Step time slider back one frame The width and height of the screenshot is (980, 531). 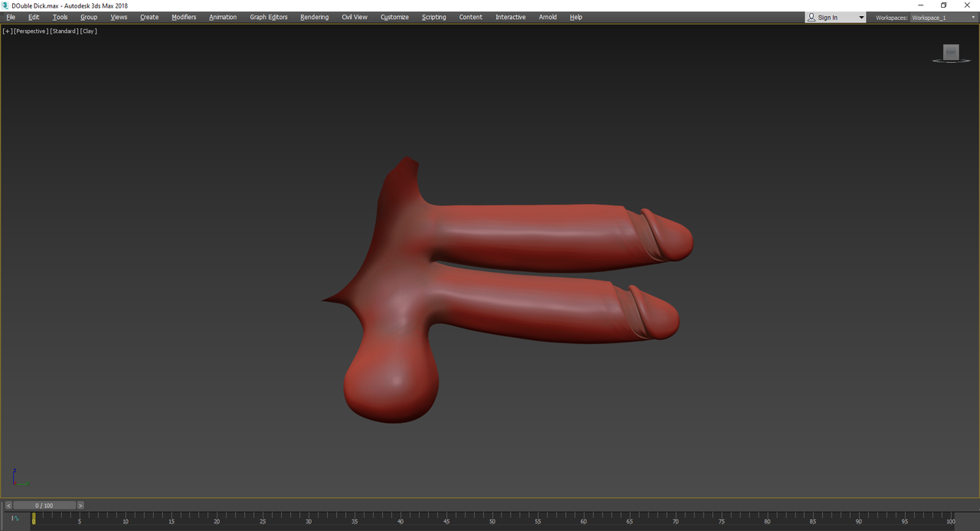pos(8,506)
